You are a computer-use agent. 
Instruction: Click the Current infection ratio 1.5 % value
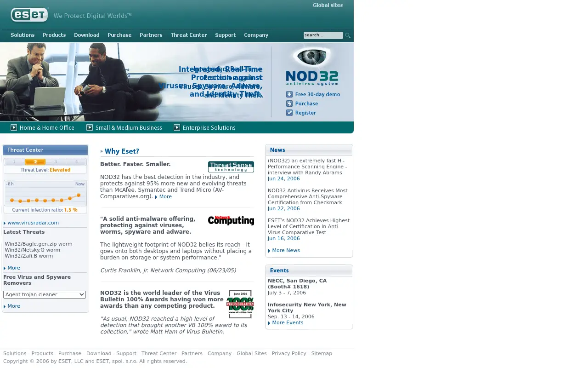tap(71, 210)
